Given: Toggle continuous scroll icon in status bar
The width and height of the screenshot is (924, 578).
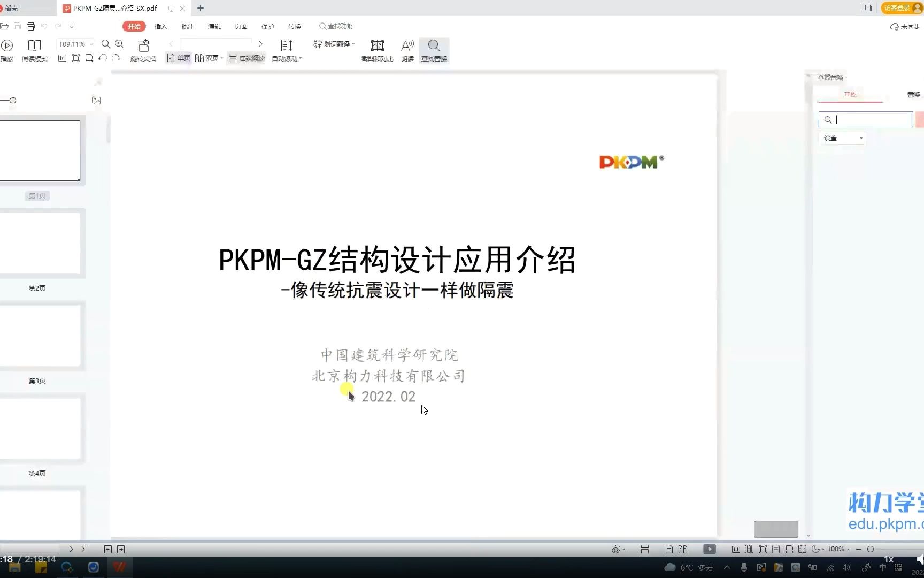Looking at the screenshot, I should [645, 549].
